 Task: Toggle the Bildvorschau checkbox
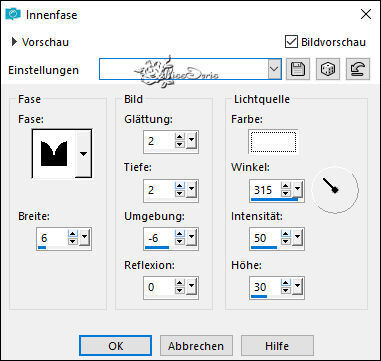point(291,42)
